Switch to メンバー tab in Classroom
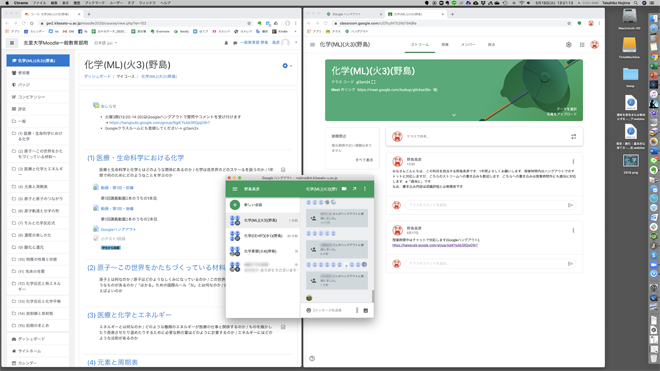660x371 pixels. (468, 45)
